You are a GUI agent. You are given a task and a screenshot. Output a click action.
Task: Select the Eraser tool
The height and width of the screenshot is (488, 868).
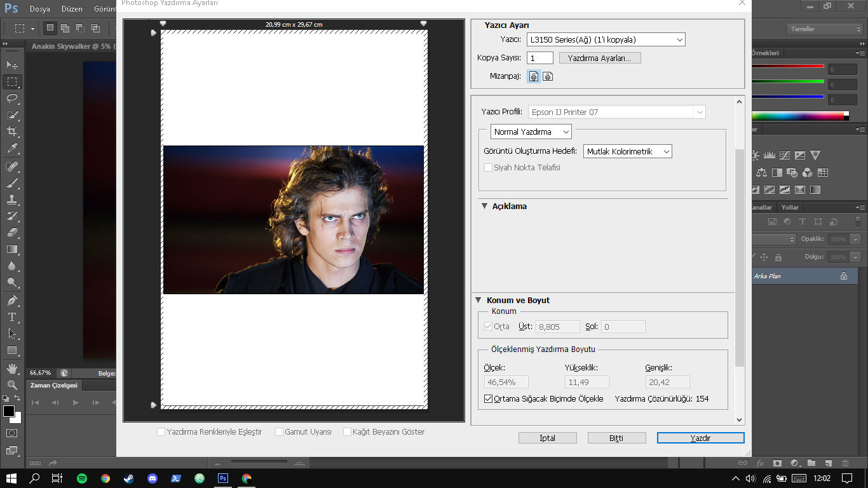point(12,233)
